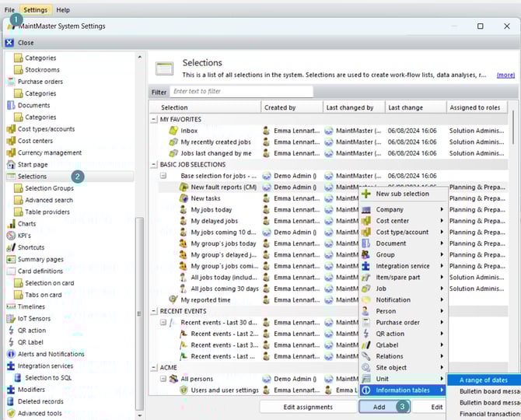Open the Settings menu

point(34,10)
